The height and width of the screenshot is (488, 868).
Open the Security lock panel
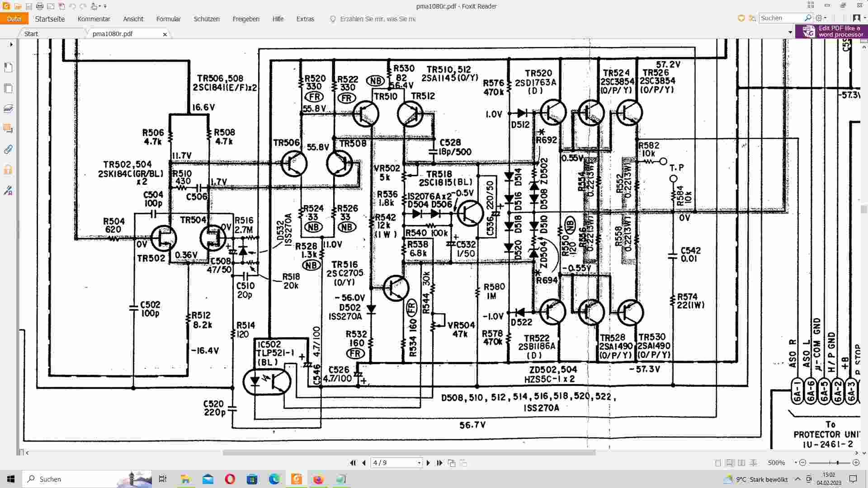click(8, 170)
